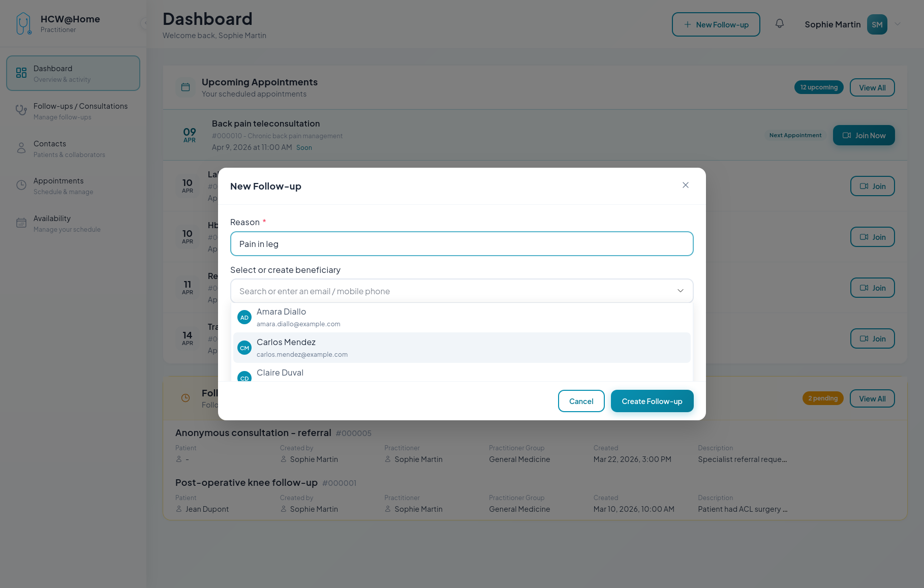Click the Create Follow-up button
The width and height of the screenshot is (924, 588).
tap(652, 401)
